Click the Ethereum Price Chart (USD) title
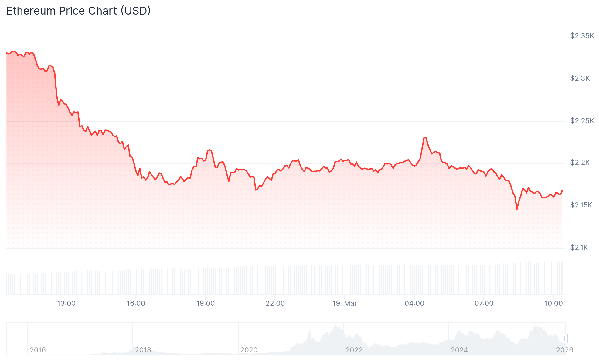 pyautogui.click(x=78, y=11)
